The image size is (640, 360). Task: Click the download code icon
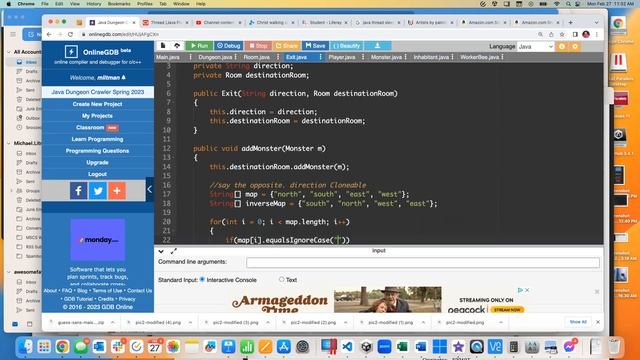[378, 46]
